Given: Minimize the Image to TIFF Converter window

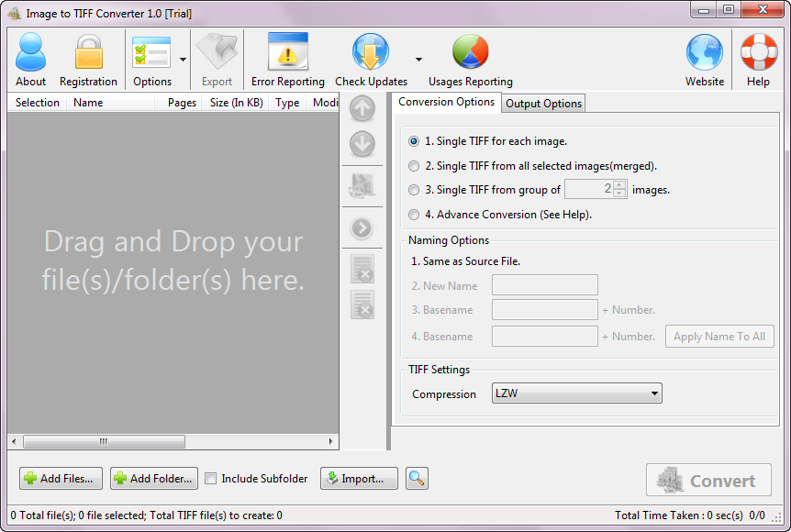Looking at the screenshot, I should (704, 9).
